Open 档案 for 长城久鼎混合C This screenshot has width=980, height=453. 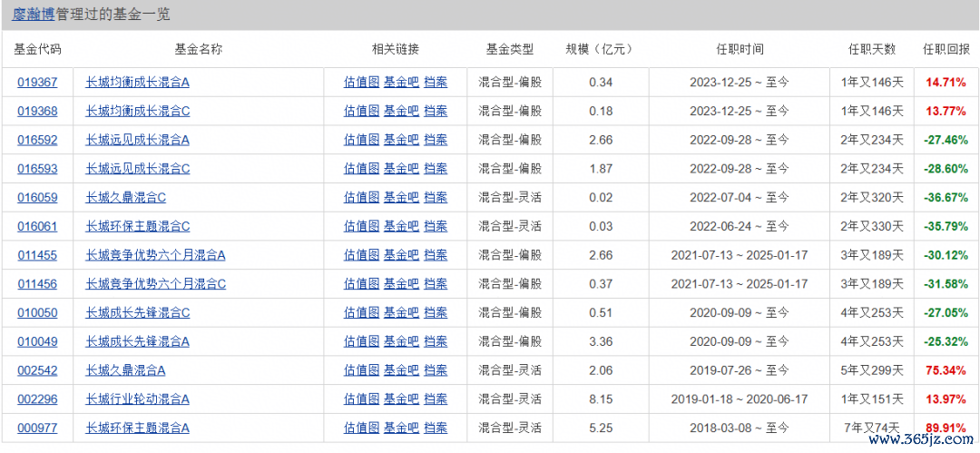coord(436,197)
